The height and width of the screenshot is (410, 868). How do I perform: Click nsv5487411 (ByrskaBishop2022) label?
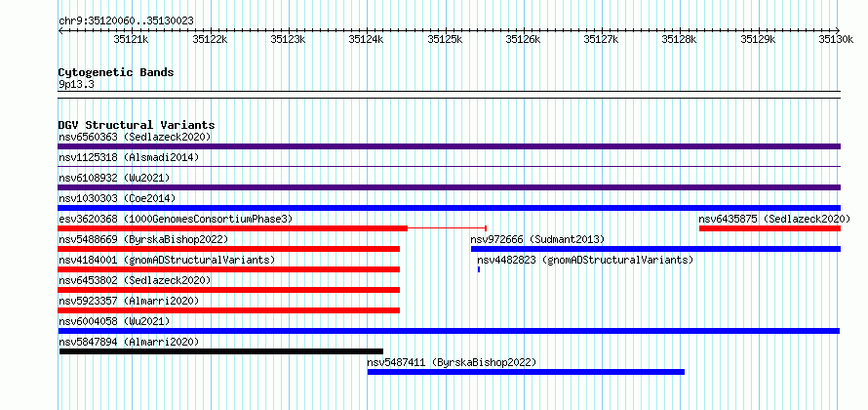(452, 362)
